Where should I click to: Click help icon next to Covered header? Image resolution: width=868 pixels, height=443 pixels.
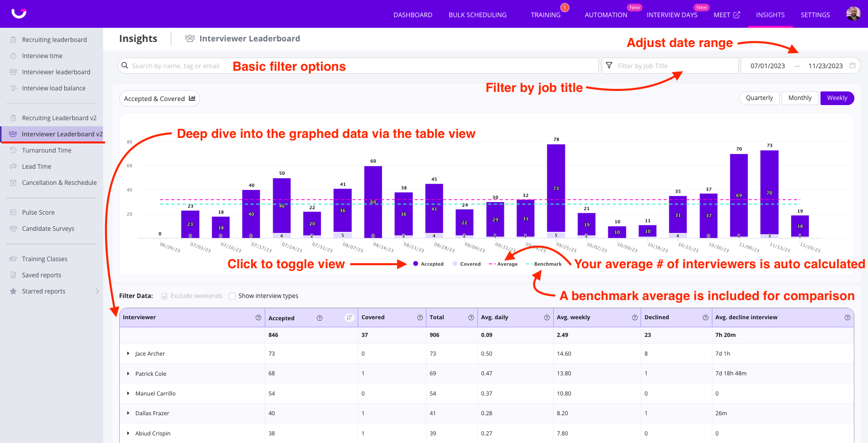tap(420, 318)
